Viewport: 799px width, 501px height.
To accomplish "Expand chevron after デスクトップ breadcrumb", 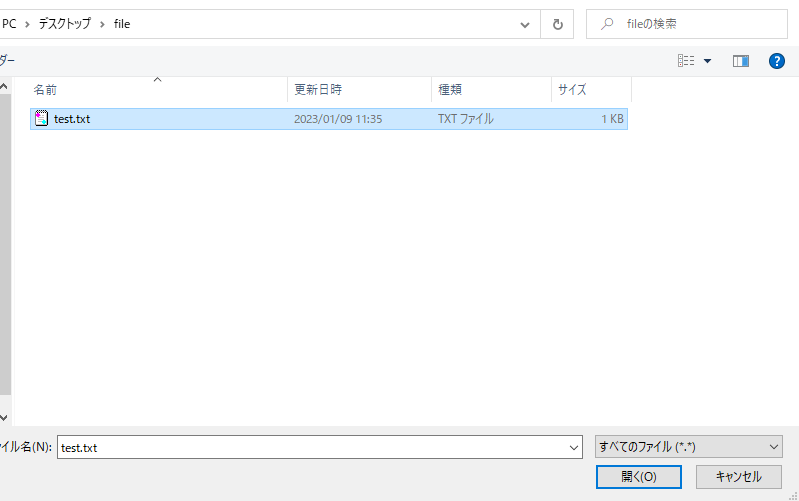I will (102, 24).
